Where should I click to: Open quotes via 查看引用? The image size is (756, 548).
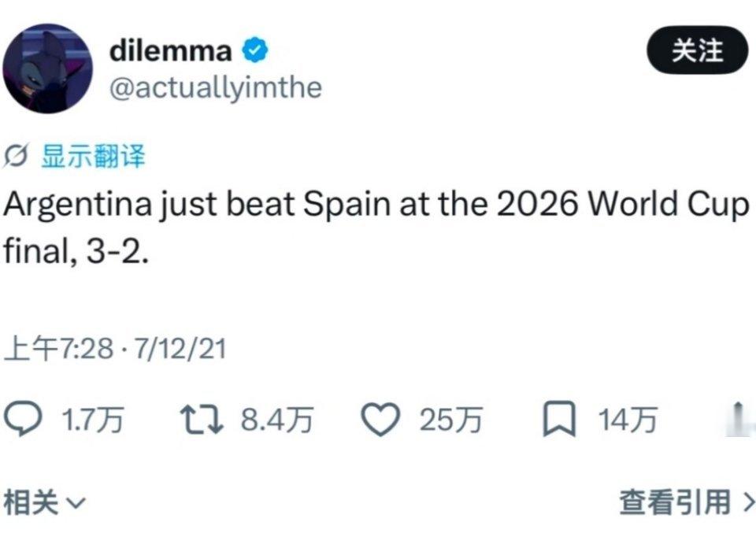click(675, 502)
